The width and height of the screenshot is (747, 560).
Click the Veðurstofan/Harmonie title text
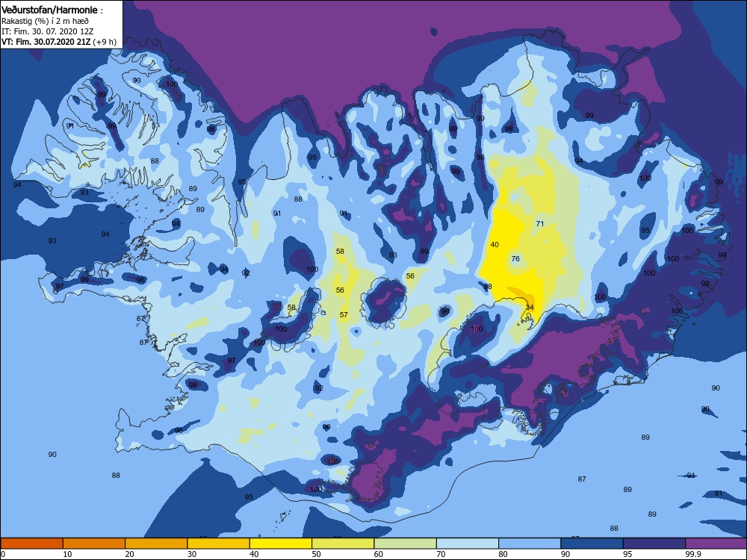pyautogui.click(x=49, y=10)
